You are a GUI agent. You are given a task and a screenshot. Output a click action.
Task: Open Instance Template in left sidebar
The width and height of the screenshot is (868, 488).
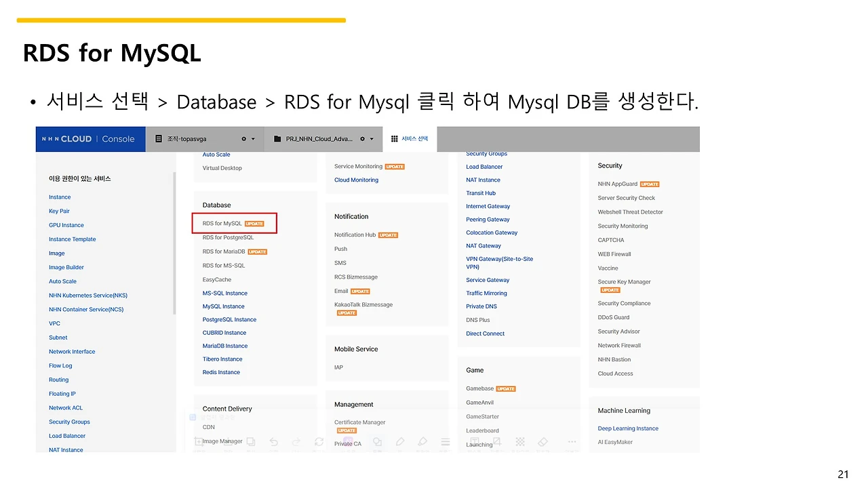point(73,239)
